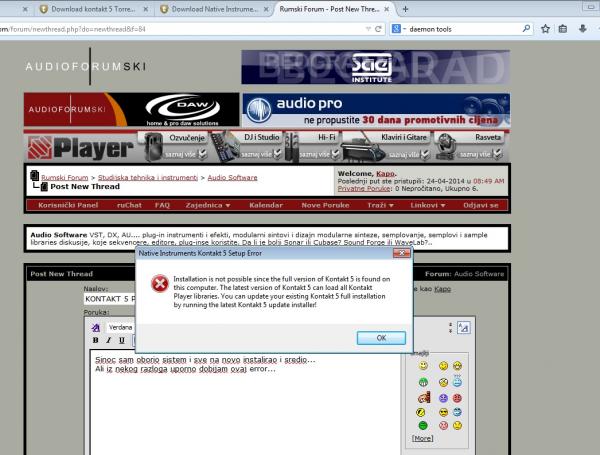
Task: Open Audio Software breadcrumb link
Action: point(232,178)
